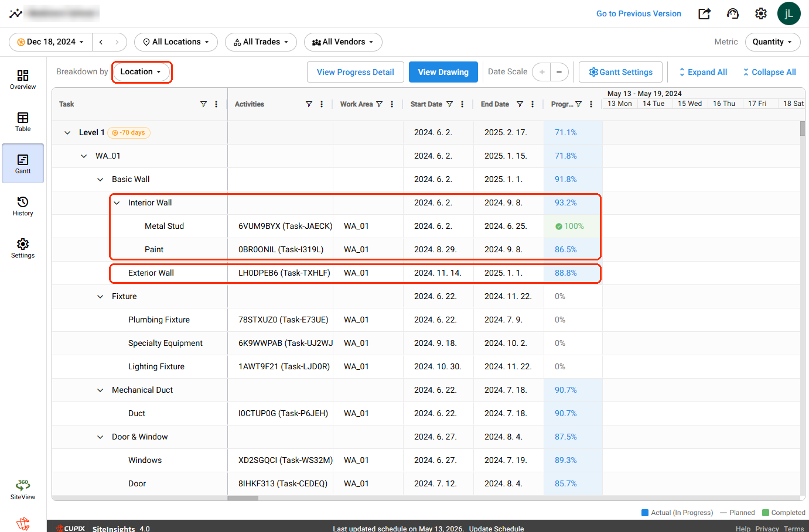This screenshot has width=809, height=532.
Task: Open Gantt Settings
Action: click(x=620, y=72)
